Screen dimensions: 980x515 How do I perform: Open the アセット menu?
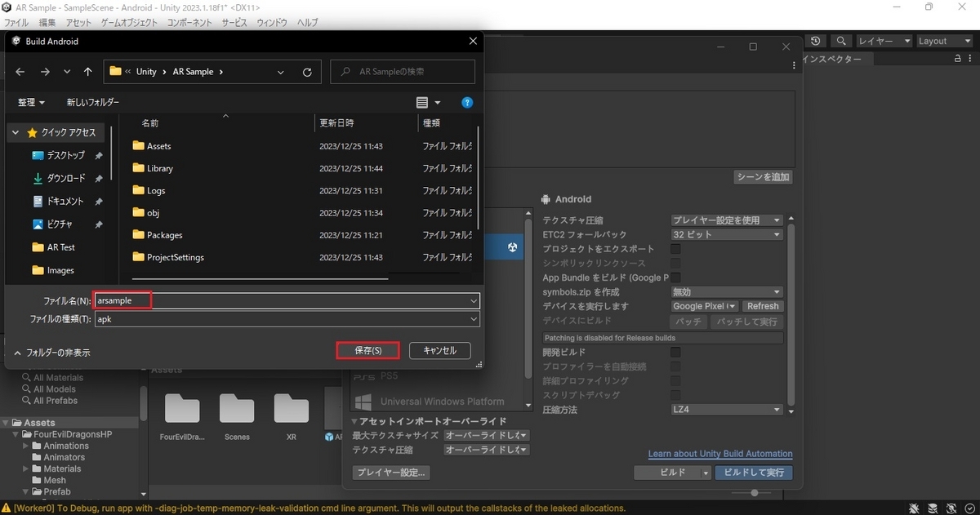[78, 23]
